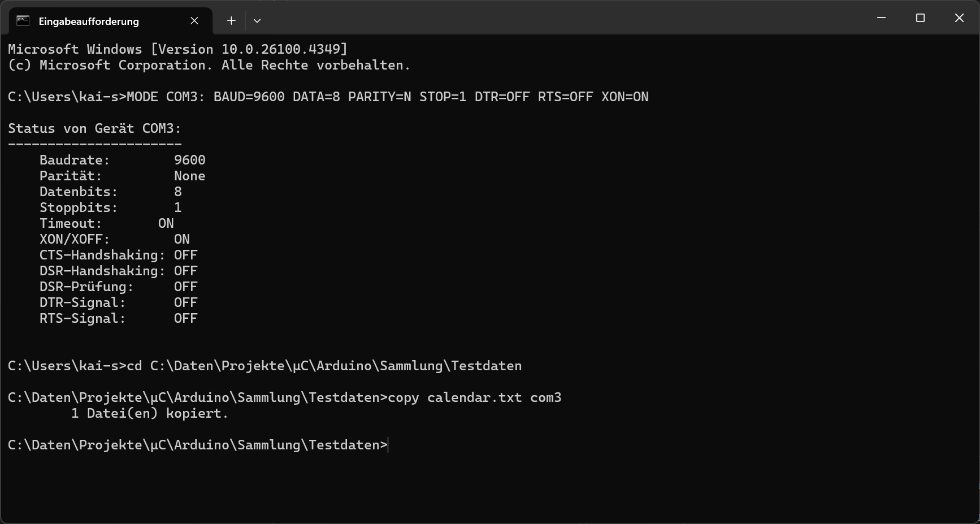The height and width of the screenshot is (524, 980).
Task: Click the Baudrate value 9600
Action: coord(190,160)
